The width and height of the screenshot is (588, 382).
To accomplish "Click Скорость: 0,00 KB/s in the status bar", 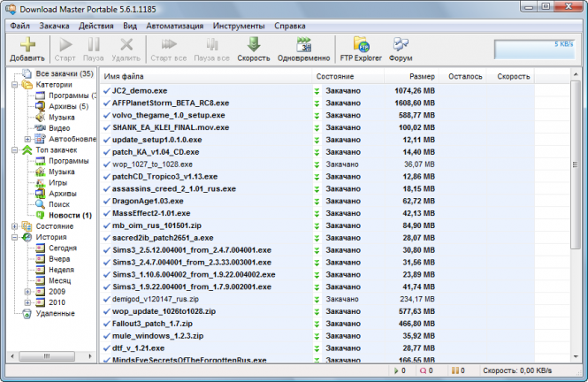I will (x=517, y=371).
